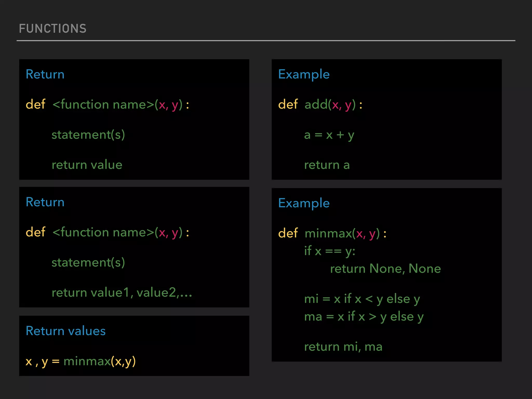Click the 'def minmax(x, y) :' line

tap(332, 233)
